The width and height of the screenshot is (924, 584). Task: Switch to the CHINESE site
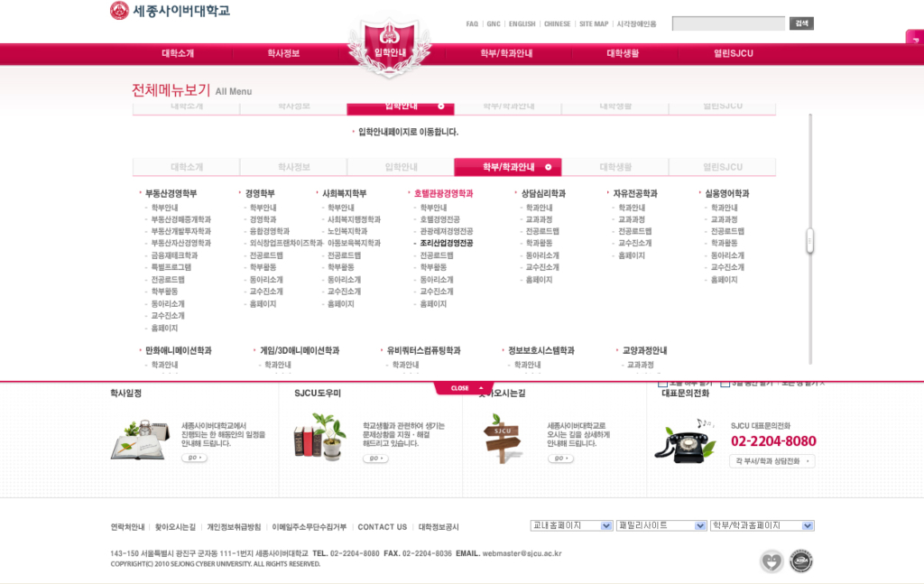[x=557, y=24]
